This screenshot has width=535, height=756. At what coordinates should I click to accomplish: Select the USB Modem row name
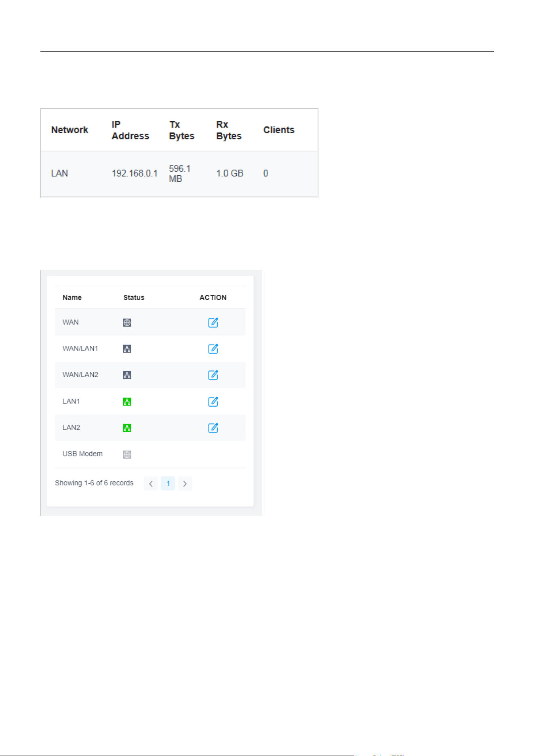[x=82, y=454]
